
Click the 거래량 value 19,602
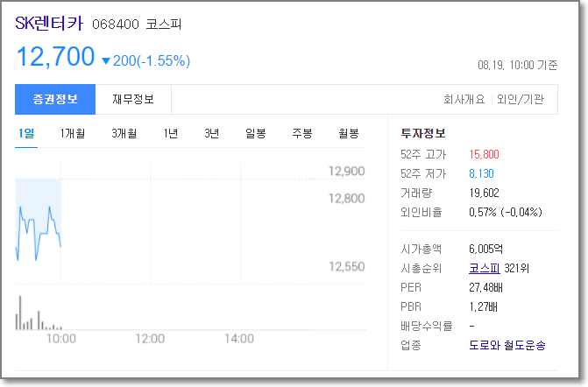click(x=484, y=193)
